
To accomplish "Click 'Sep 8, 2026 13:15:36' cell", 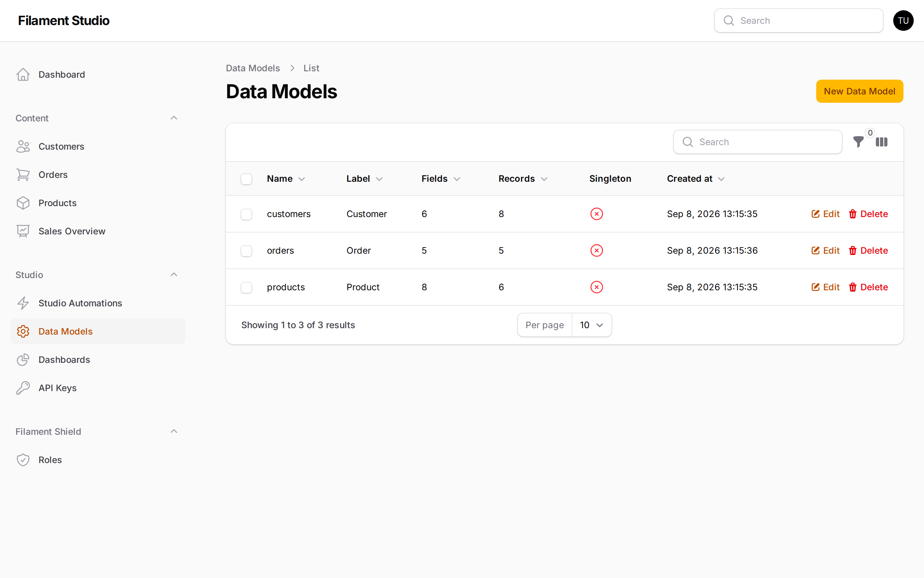I will coord(712,251).
